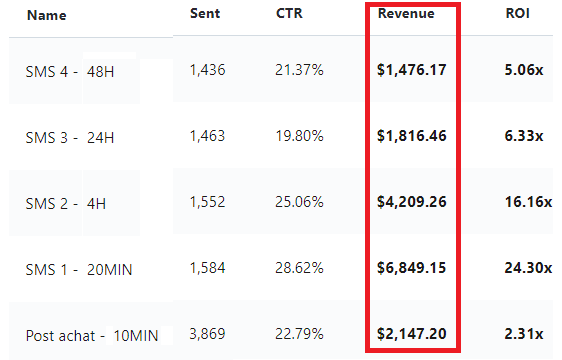Image resolution: width=562 pixels, height=360 pixels.
Task: Click the ROI value 24.30x
Action: click(528, 268)
